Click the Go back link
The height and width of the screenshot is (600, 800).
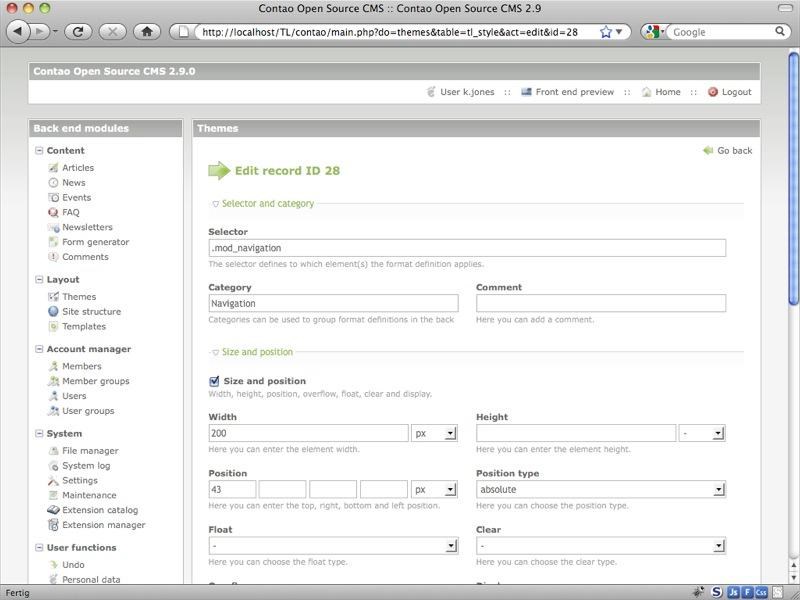[735, 151]
